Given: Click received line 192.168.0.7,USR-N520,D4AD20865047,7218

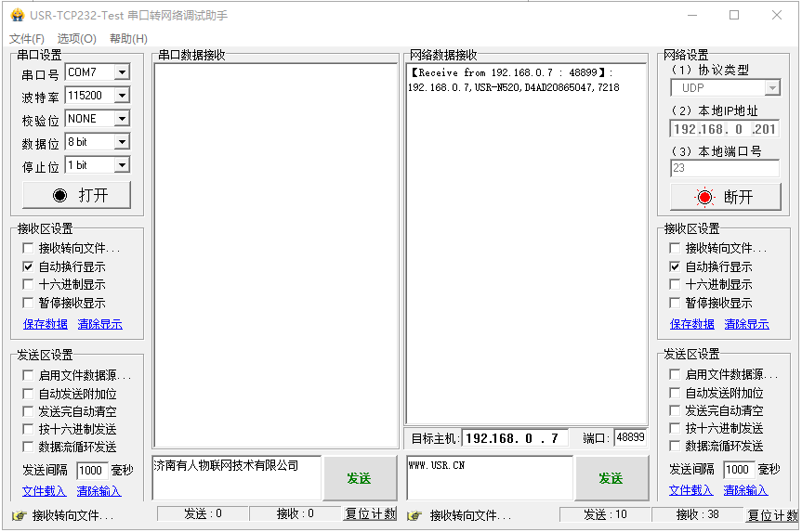Looking at the screenshot, I should coord(514,88).
